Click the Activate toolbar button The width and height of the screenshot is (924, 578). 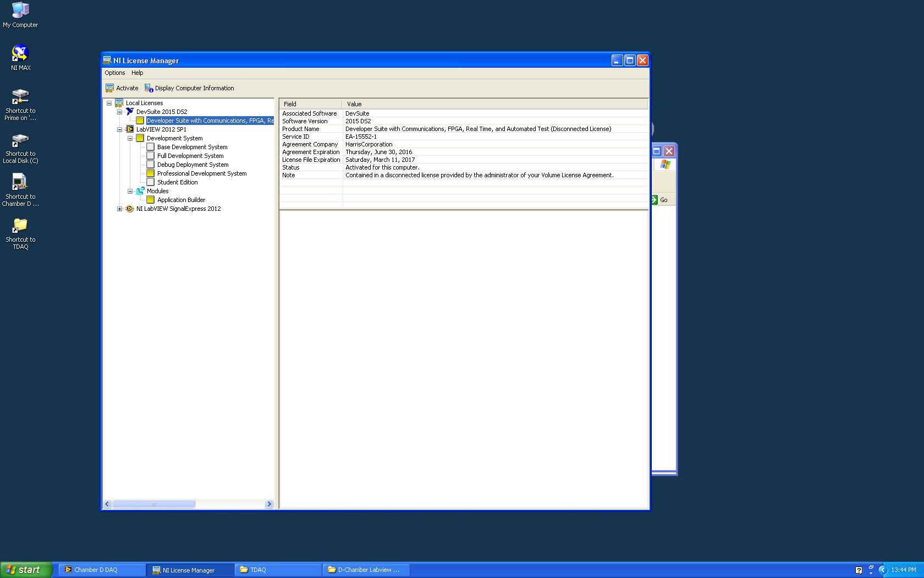pyautogui.click(x=122, y=88)
